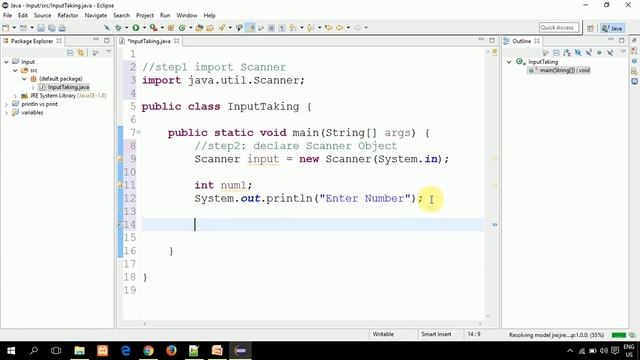640x360 pixels.
Task: Toggle Hide Local Types in Outline
Action: point(610,53)
